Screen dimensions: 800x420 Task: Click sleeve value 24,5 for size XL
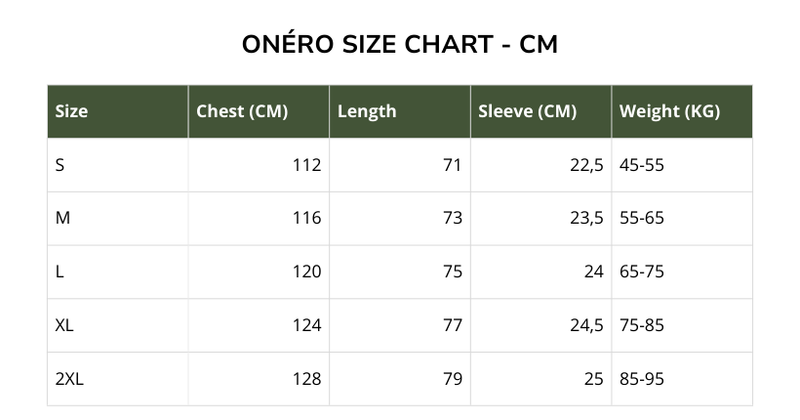tap(587, 326)
